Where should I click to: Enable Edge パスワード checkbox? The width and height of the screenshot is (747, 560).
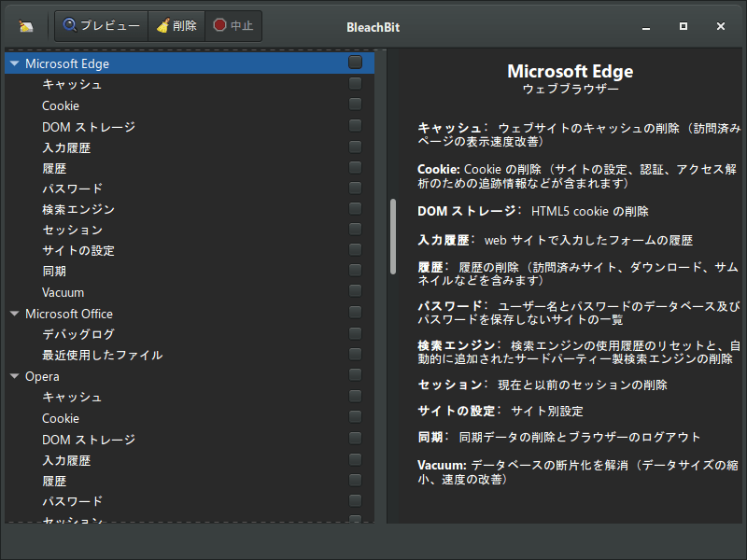click(x=355, y=188)
